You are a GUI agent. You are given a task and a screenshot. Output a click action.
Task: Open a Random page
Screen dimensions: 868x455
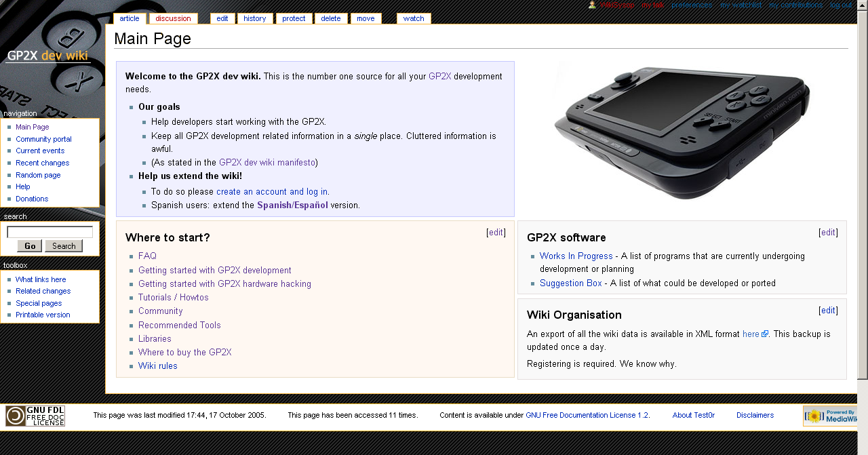(38, 175)
